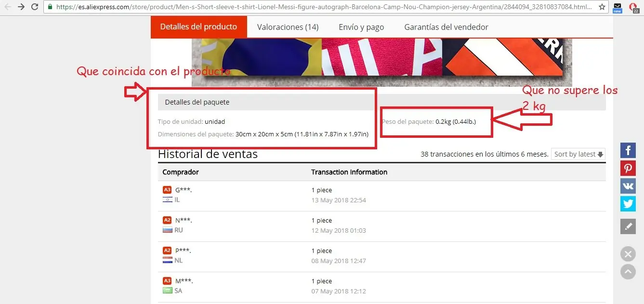This screenshot has height=304, width=644.
Task: Click the product banner image at top
Action: 381,62
